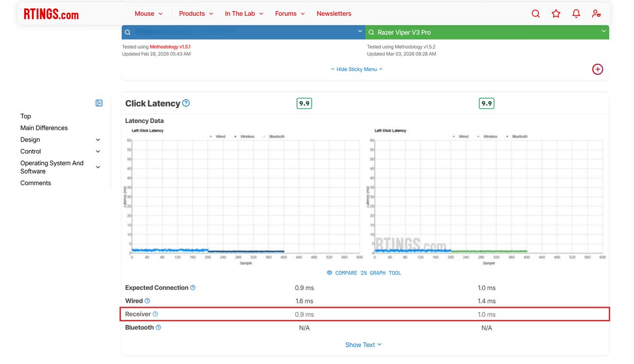
Task: Open the Wired help icon
Action: point(147,301)
